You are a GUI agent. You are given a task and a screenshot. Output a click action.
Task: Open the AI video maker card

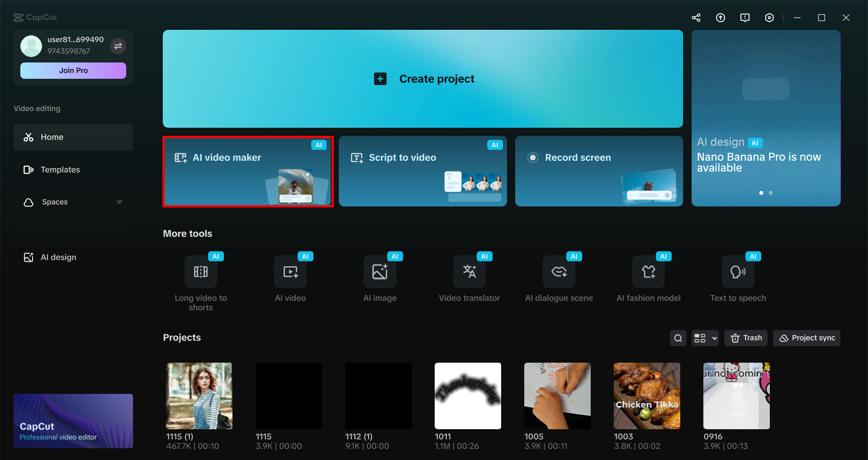(248, 171)
